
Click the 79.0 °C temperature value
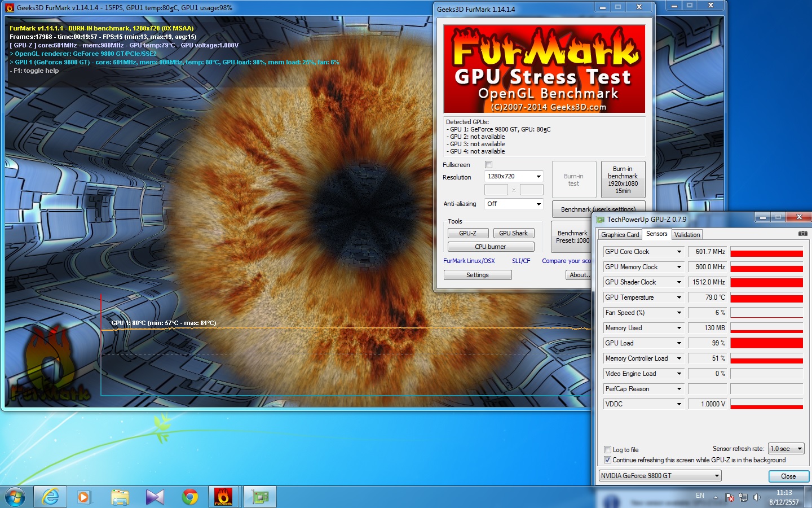click(x=707, y=297)
